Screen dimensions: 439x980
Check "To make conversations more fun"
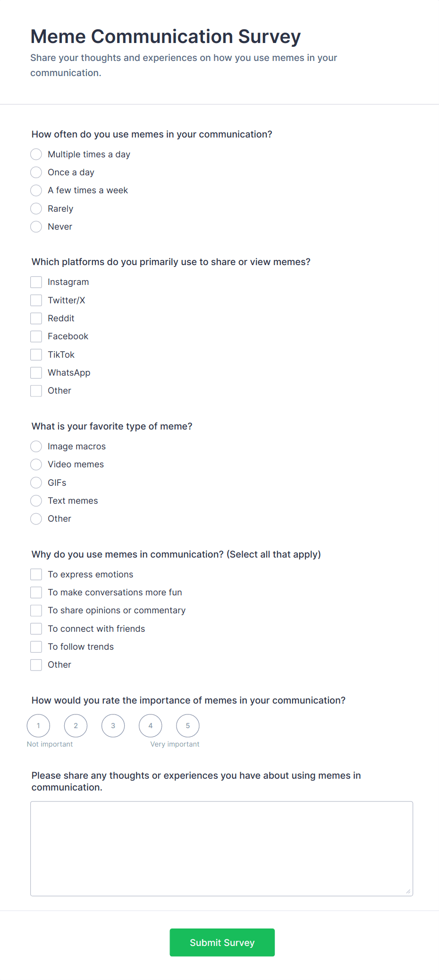36,592
